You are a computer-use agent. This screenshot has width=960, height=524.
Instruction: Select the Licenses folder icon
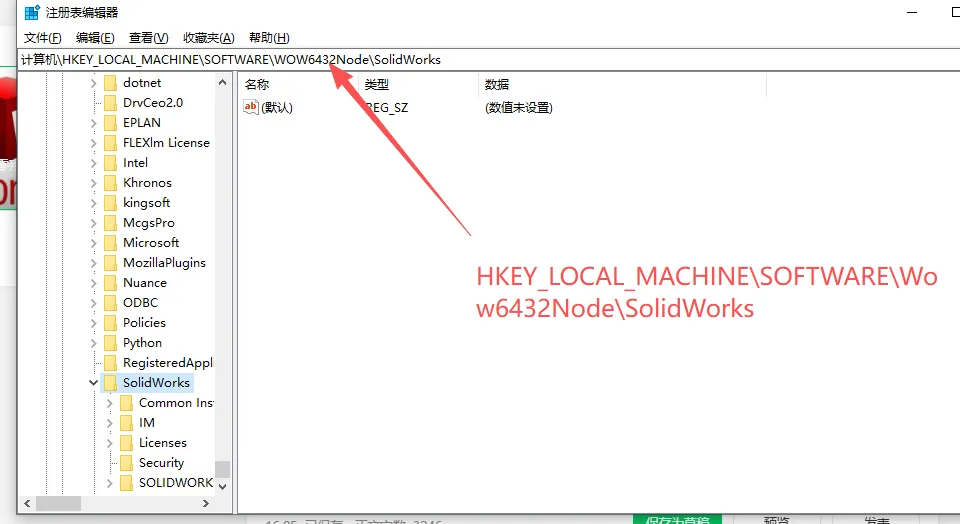point(126,443)
